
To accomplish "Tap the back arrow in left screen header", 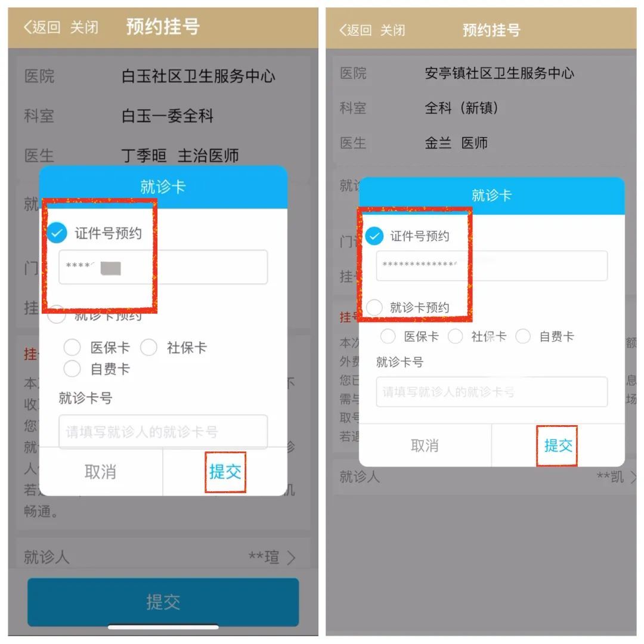I will 27,27.
